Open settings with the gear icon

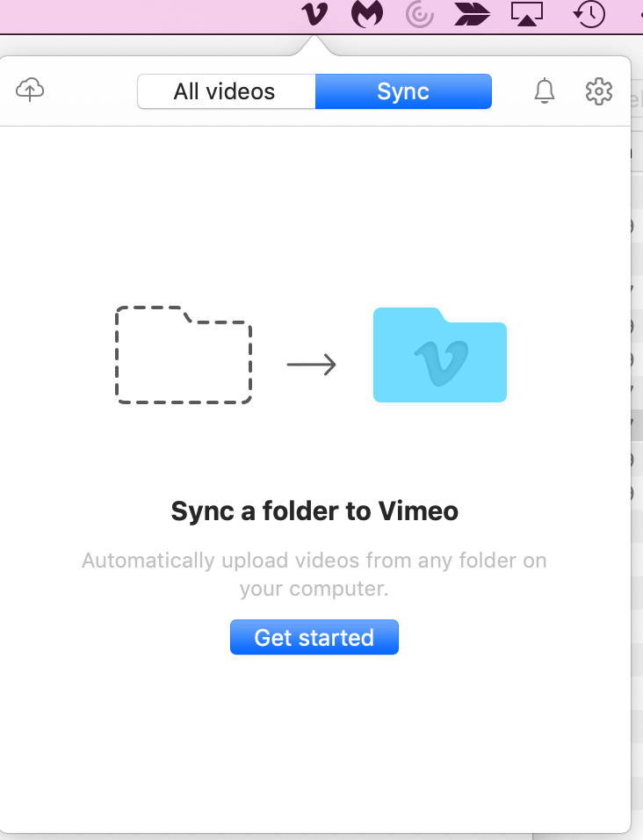(598, 91)
